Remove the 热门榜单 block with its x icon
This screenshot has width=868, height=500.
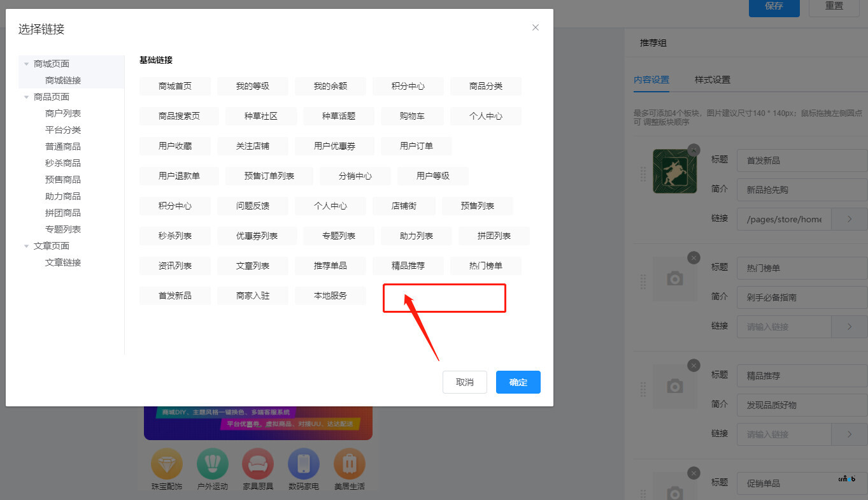[694, 257]
